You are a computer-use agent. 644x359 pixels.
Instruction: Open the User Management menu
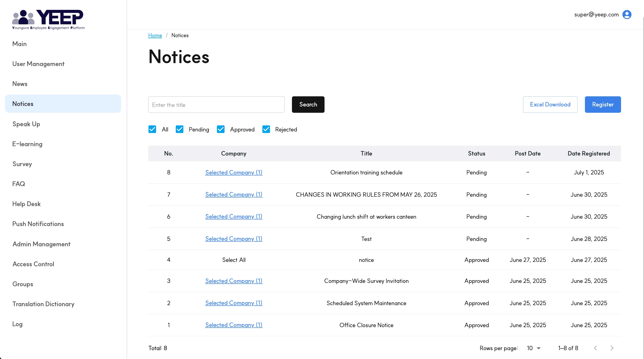click(38, 64)
